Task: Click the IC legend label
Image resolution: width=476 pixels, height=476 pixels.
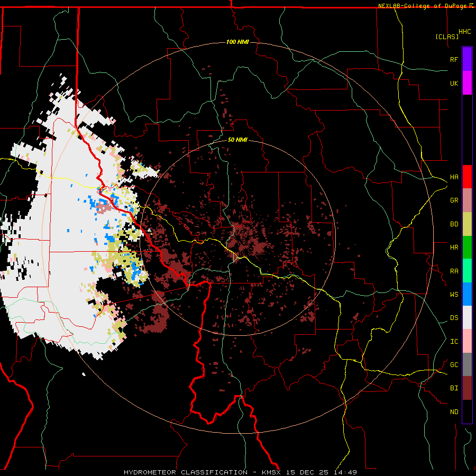Action: 454,342
